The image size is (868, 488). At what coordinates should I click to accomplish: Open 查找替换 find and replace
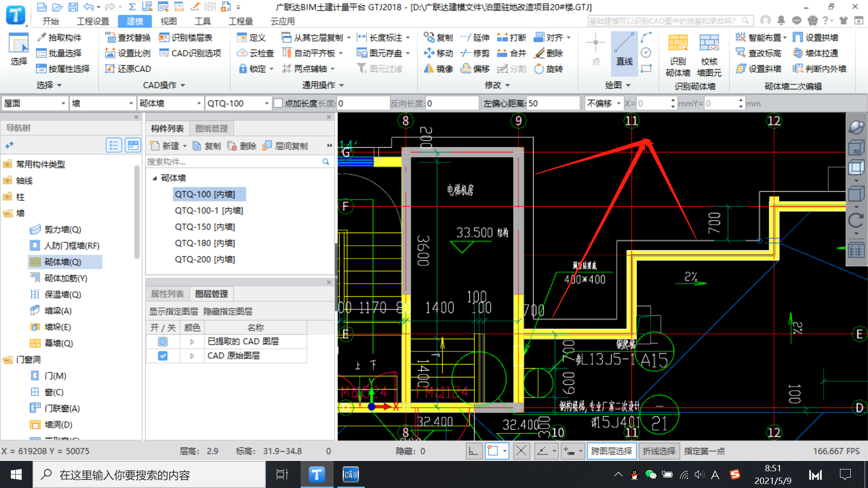point(128,38)
